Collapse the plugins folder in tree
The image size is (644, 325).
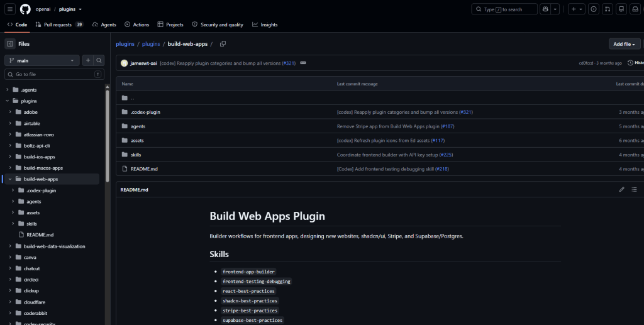[x=8, y=101]
